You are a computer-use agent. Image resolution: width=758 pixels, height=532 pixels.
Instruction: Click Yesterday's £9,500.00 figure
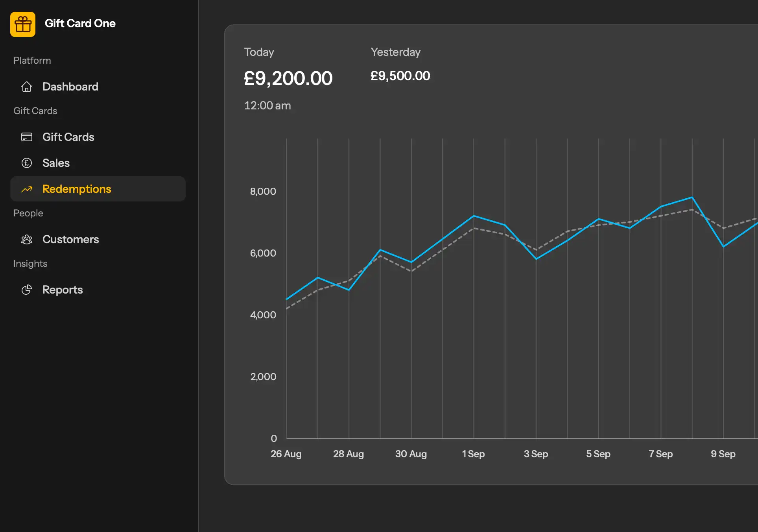[400, 76]
